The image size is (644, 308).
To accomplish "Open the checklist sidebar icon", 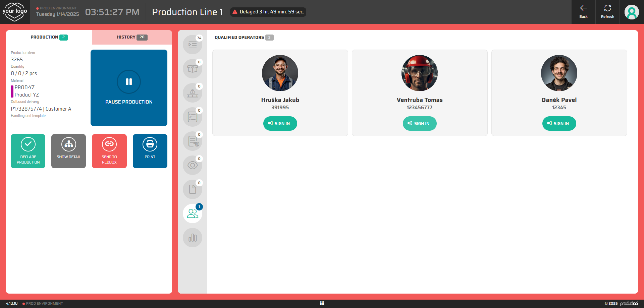I will point(192,117).
